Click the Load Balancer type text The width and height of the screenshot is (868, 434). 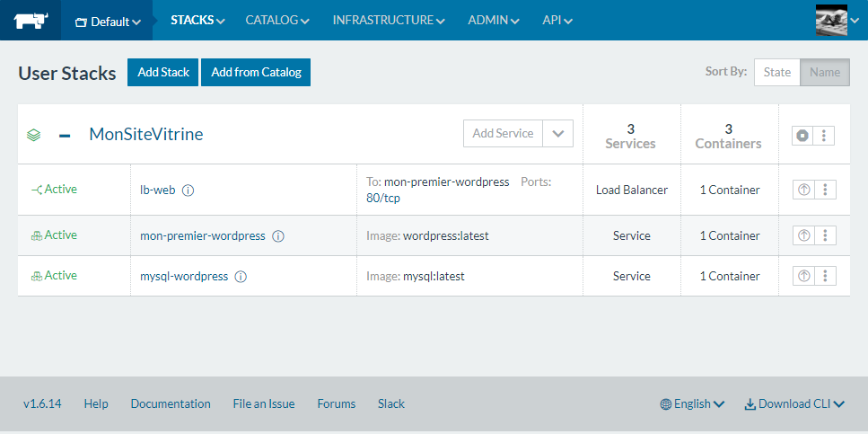click(632, 190)
